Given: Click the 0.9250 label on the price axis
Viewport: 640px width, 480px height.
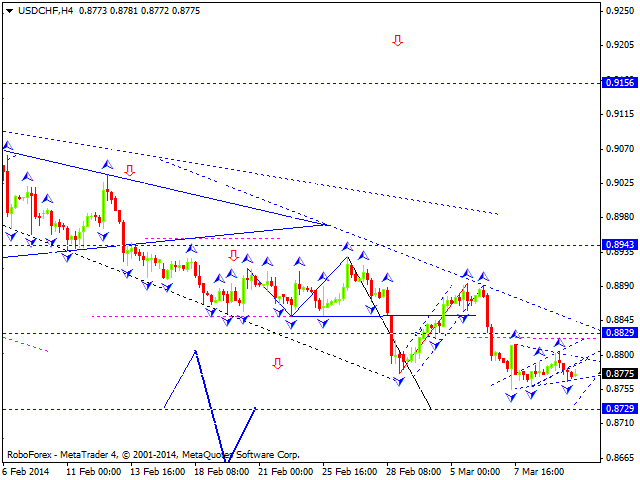Looking at the screenshot, I should coord(616,11).
